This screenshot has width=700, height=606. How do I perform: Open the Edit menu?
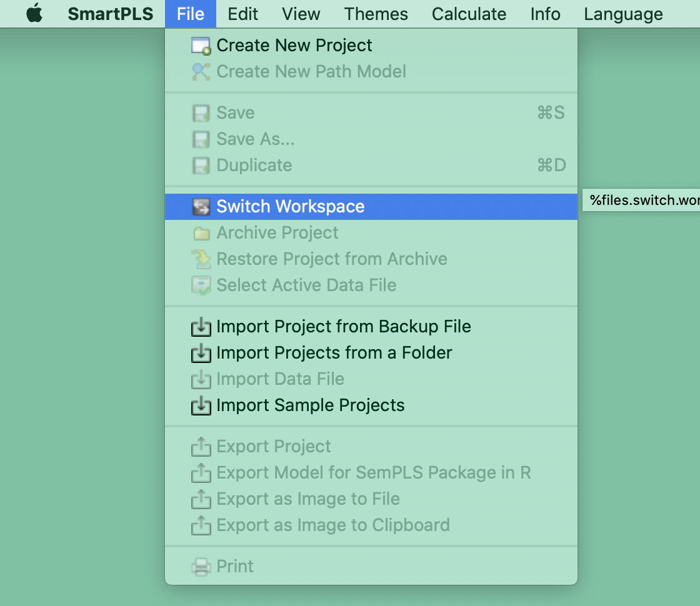pos(242,14)
